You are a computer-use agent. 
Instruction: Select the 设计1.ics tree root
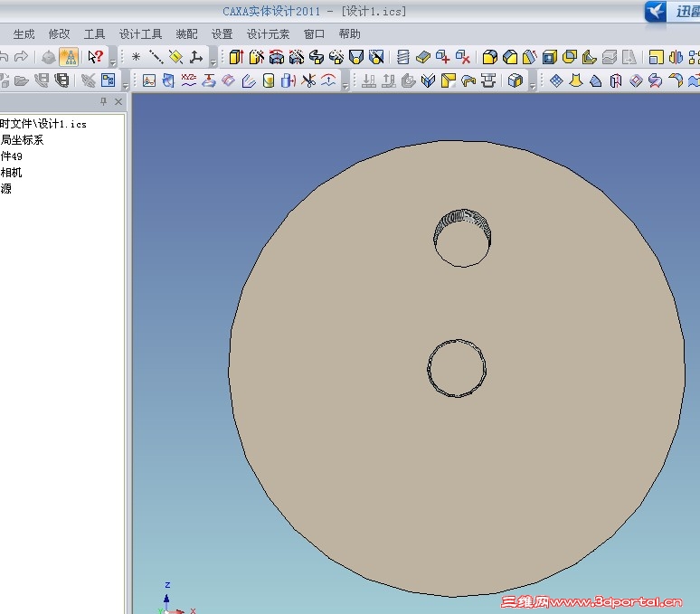pos(43,124)
